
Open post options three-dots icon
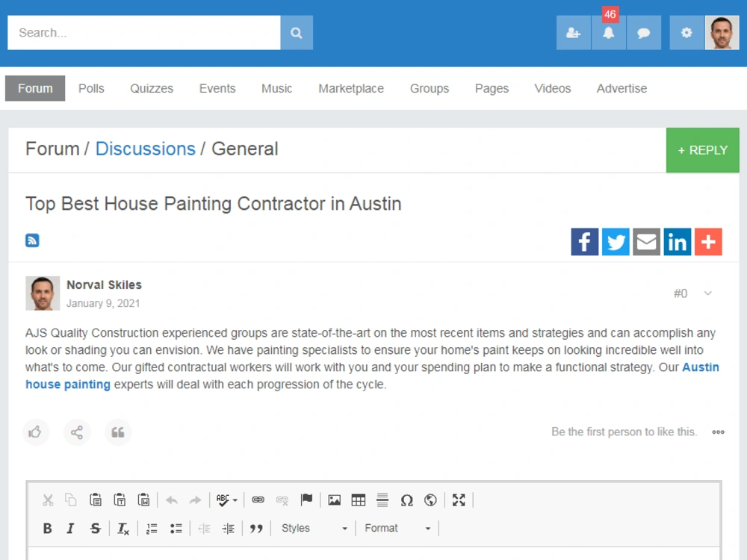point(718,432)
